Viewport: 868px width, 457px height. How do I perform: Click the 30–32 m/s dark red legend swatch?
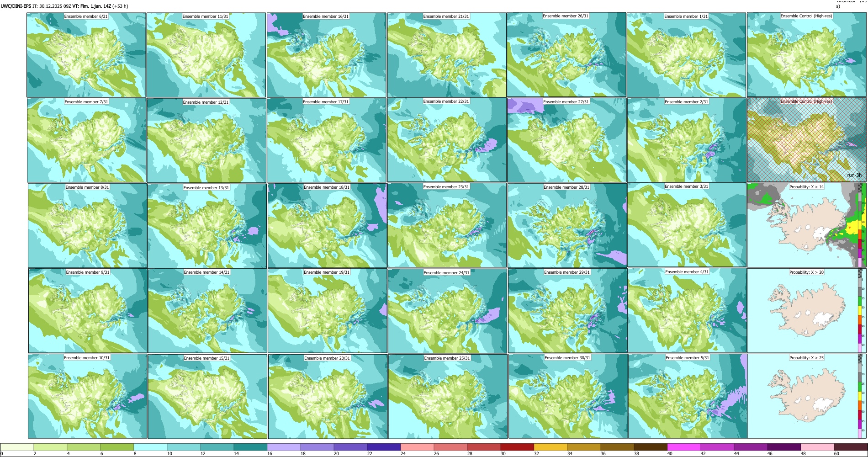coord(517,447)
